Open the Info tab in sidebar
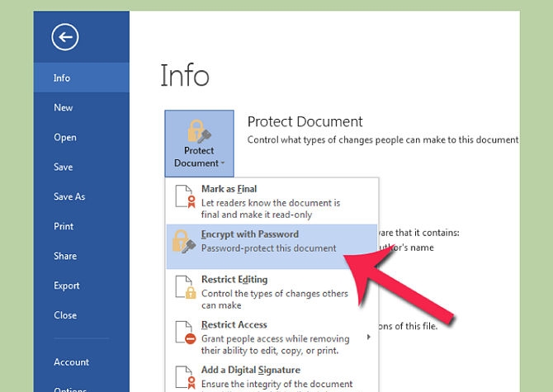 pos(62,78)
